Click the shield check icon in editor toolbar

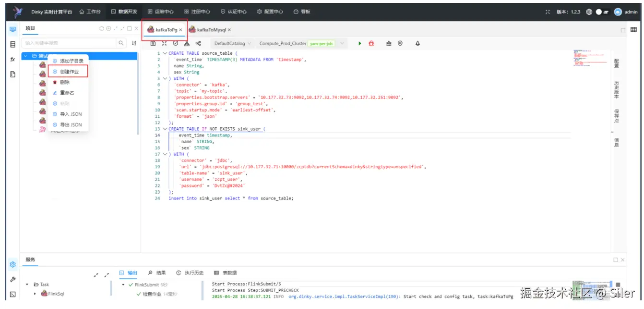tap(176, 43)
